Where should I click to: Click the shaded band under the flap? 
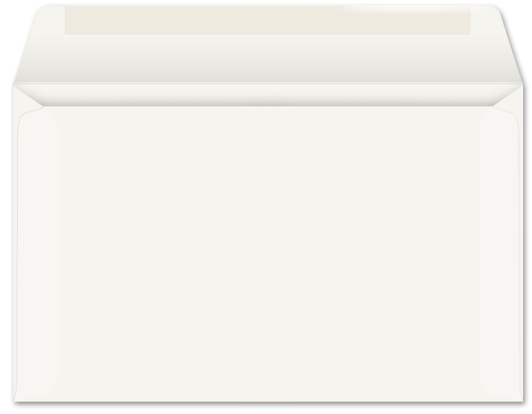[x=268, y=96]
